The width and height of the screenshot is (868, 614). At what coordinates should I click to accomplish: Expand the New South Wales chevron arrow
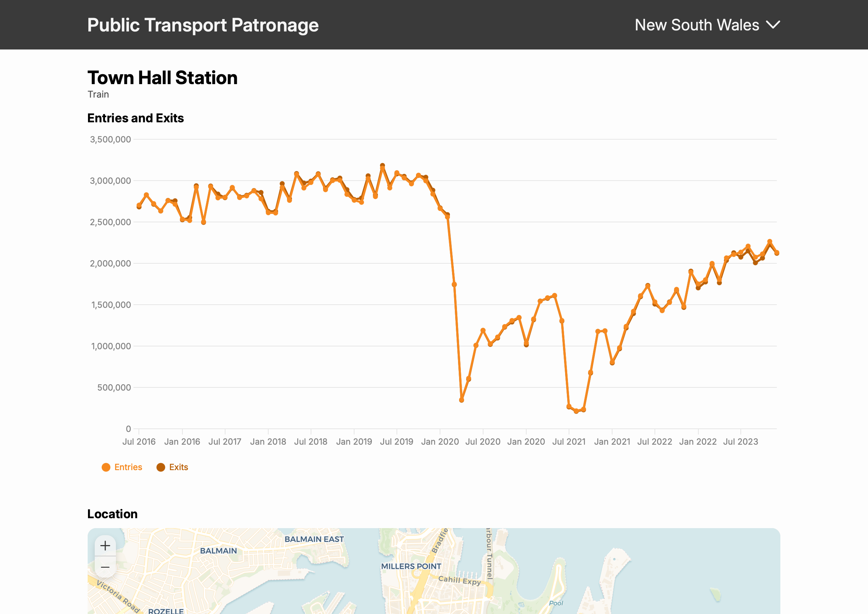coord(773,25)
